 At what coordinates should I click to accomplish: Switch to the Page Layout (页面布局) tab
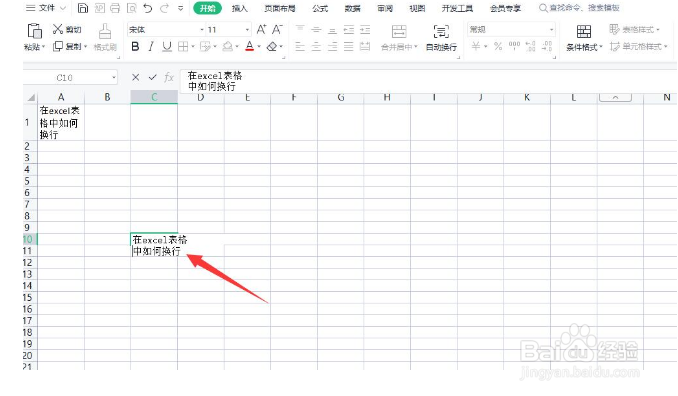pyautogui.click(x=280, y=8)
